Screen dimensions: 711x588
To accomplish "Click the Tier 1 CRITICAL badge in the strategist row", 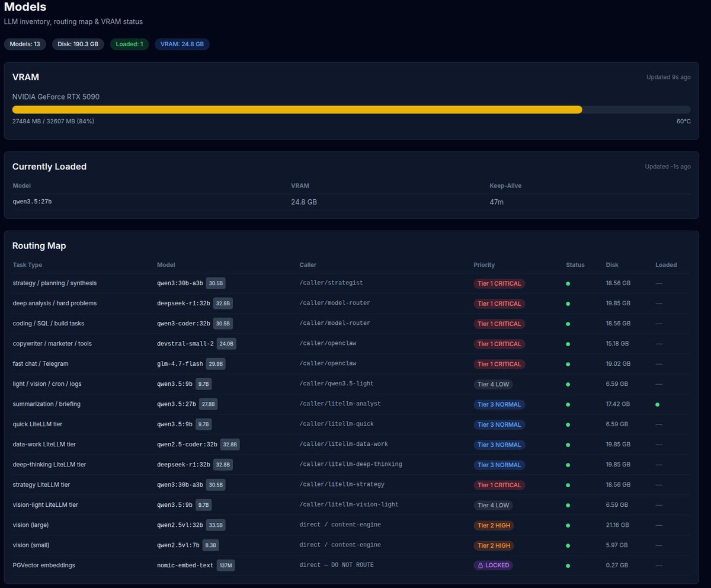I will pos(499,283).
